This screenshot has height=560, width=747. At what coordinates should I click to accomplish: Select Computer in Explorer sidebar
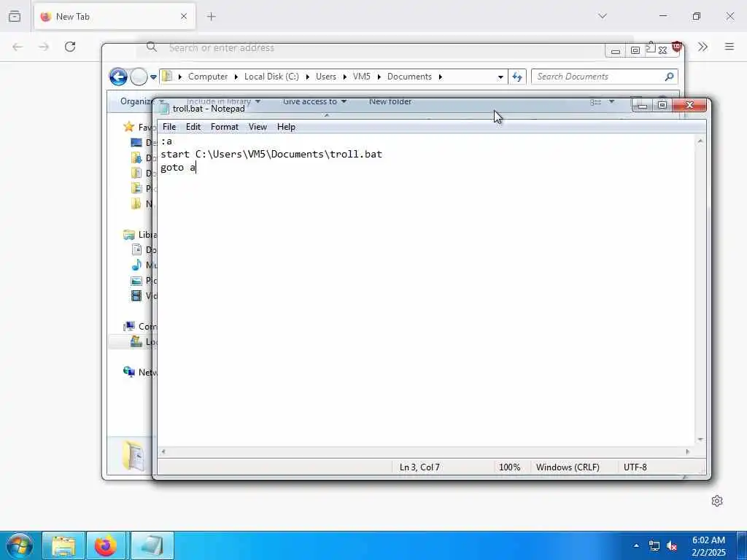point(139,326)
